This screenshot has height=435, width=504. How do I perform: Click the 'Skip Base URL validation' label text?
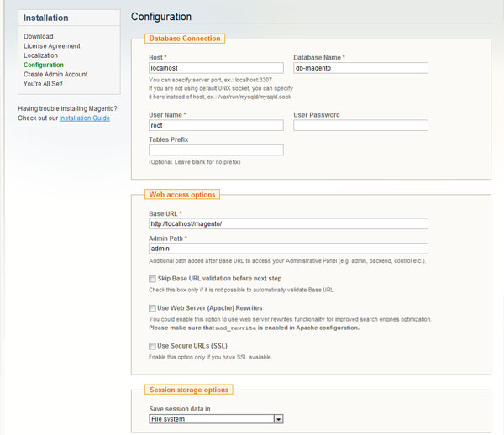click(219, 279)
